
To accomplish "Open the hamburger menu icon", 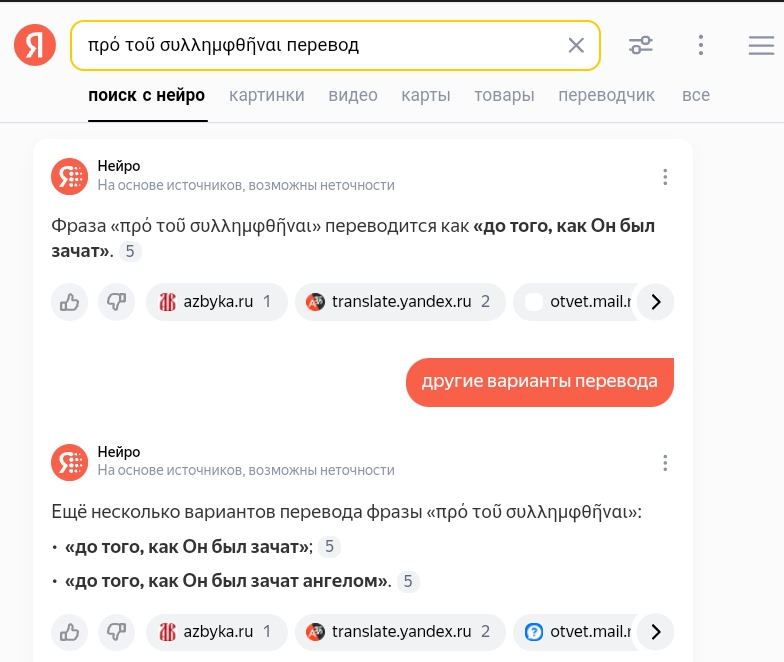I will [761, 45].
